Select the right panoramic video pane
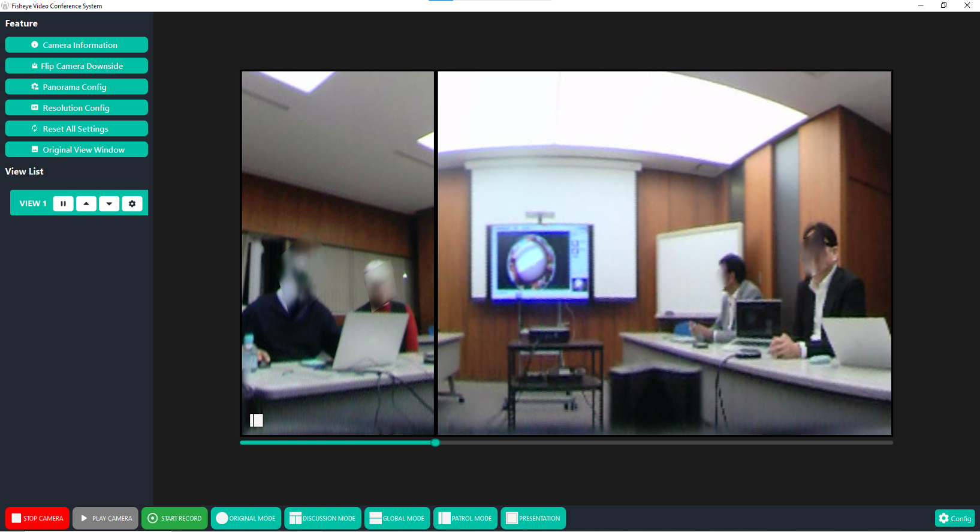Screen dimensions: 980x532 click(x=665, y=253)
